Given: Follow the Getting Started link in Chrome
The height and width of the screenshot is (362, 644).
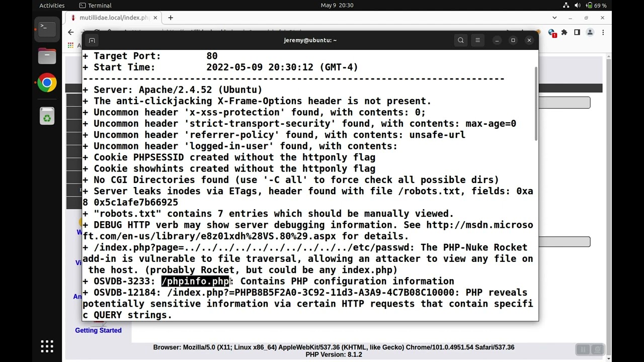Looking at the screenshot, I should click(98, 330).
